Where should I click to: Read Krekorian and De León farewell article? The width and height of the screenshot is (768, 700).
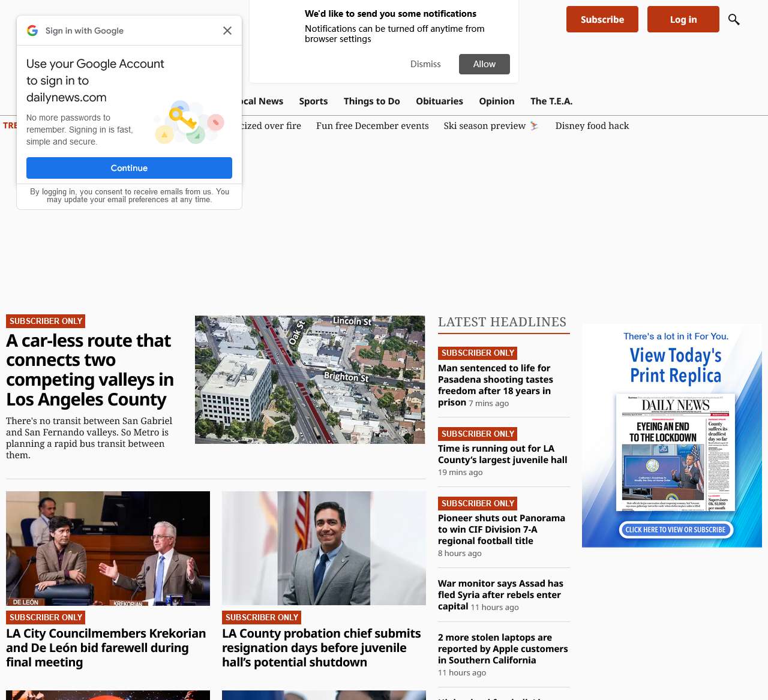pyautogui.click(x=106, y=648)
